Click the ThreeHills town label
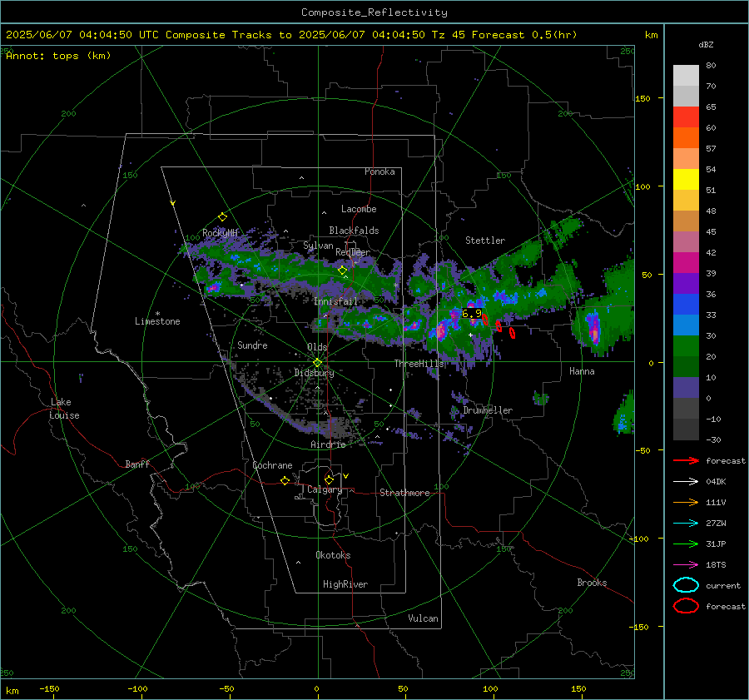The height and width of the screenshot is (700, 749). click(419, 364)
